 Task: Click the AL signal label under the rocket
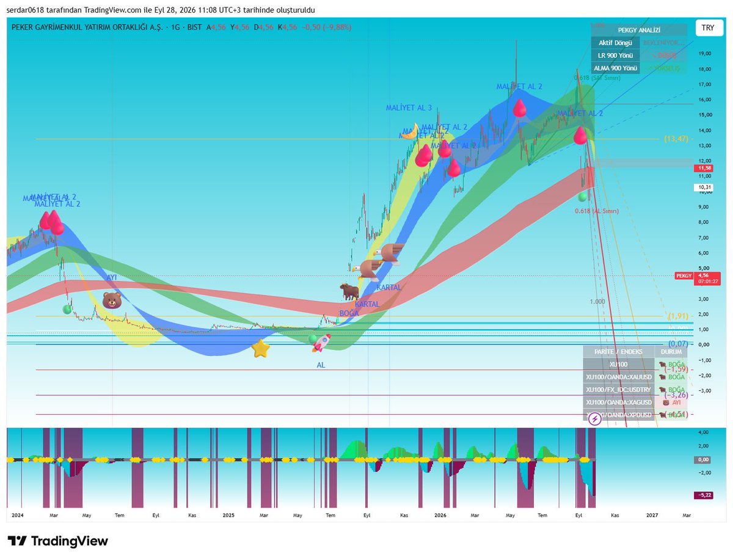tap(321, 365)
